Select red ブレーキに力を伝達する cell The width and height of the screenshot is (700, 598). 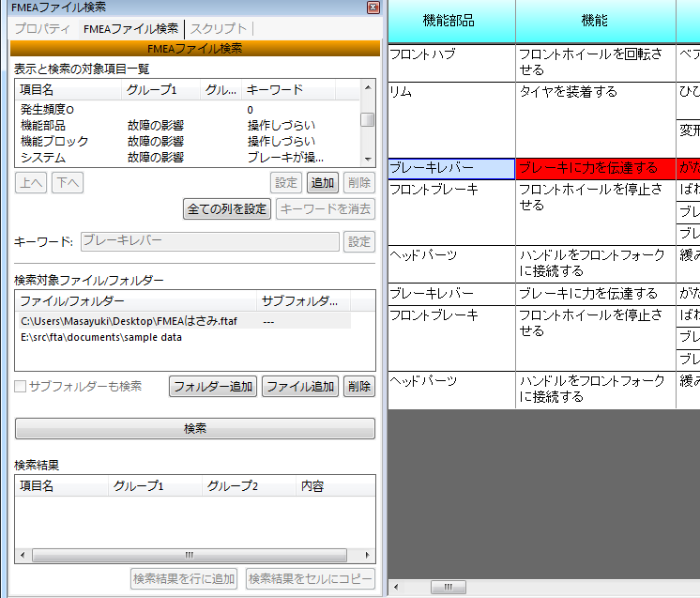click(x=596, y=168)
